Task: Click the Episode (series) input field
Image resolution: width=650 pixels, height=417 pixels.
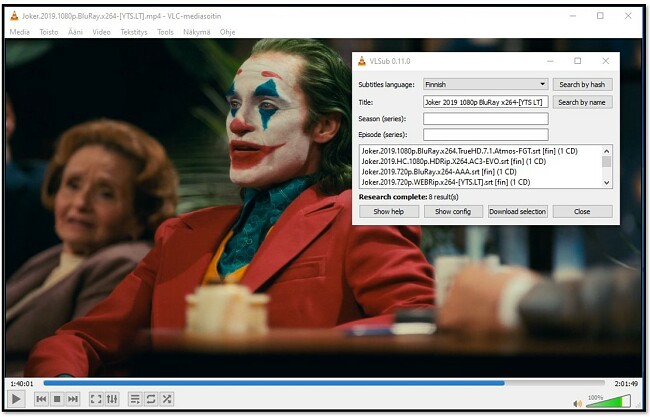Action: pyautogui.click(x=485, y=134)
